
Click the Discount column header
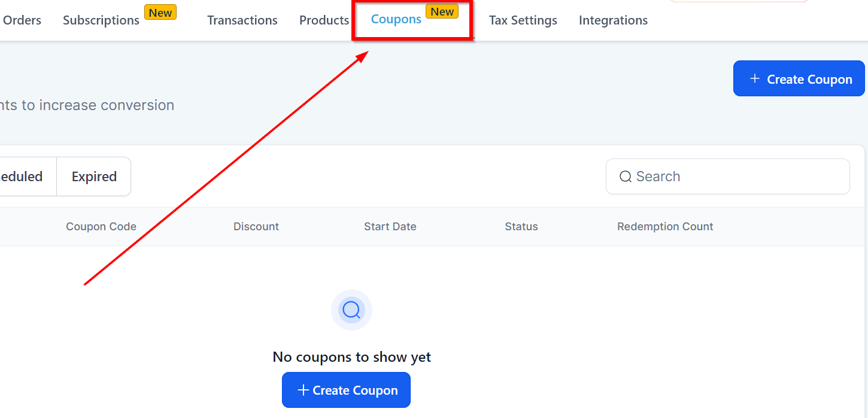coord(256,227)
